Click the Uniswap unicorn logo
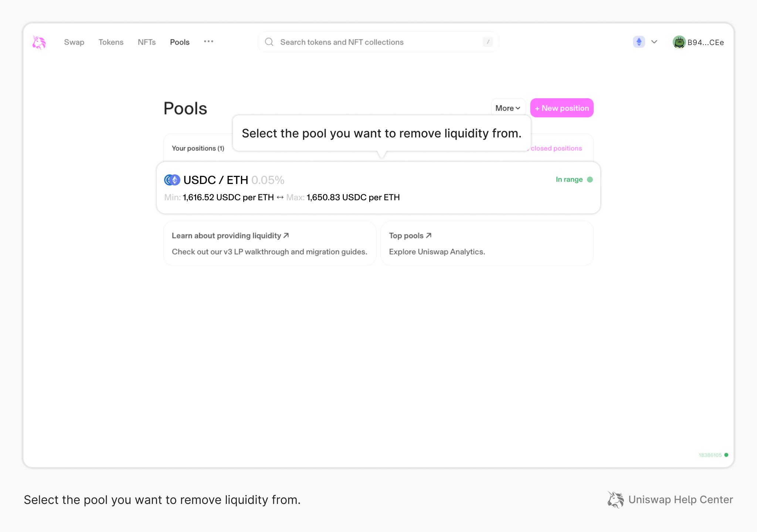This screenshot has width=757, height=532. (39, 42)
